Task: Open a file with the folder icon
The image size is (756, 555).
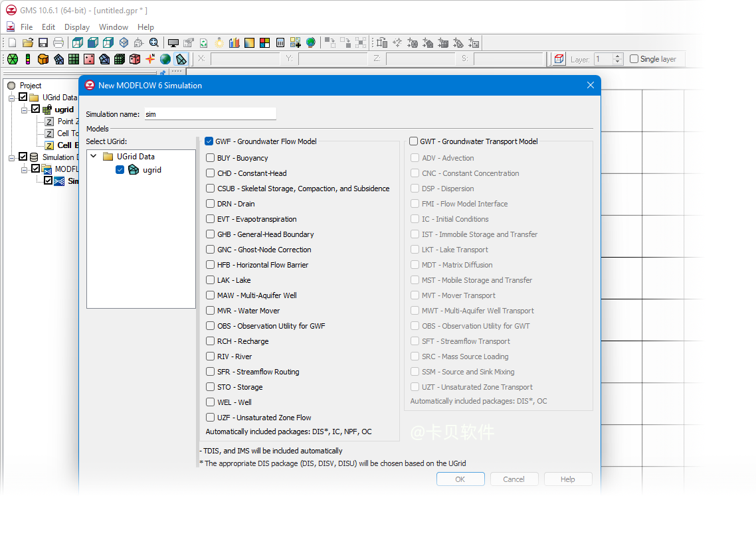Action: click(x=28, y=43)
